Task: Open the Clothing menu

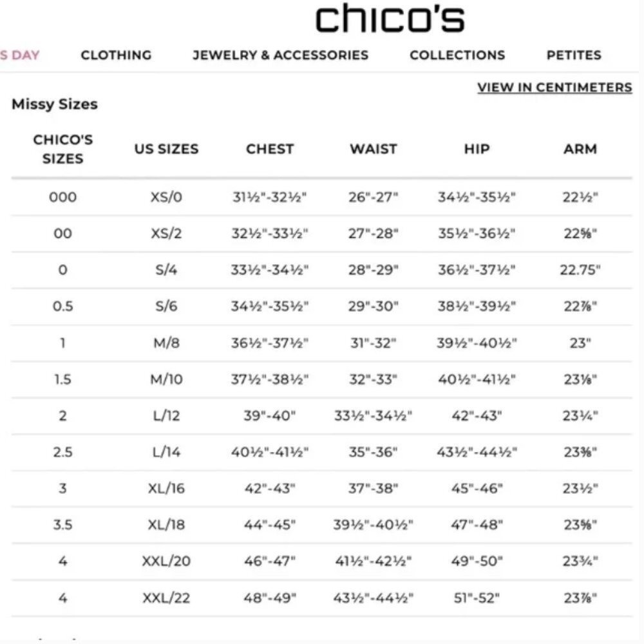Action: point(116,55)
